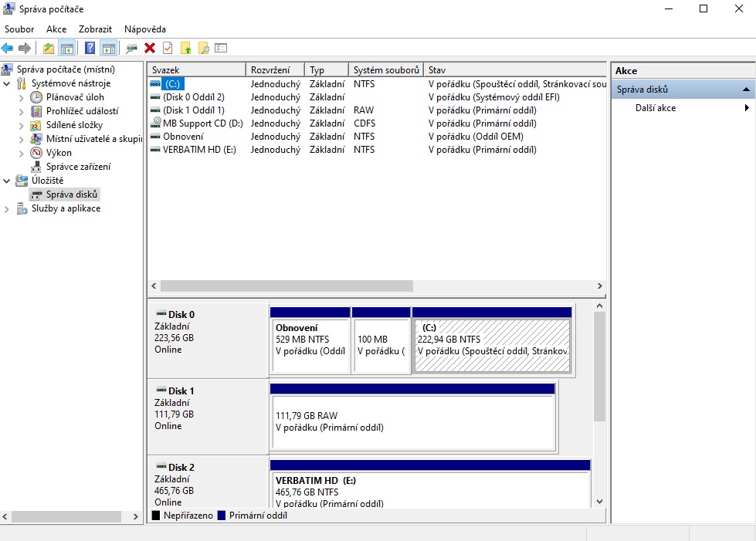Click the Systém souborů column header
This screenshot has height=541, width=756.
[386, 70]
